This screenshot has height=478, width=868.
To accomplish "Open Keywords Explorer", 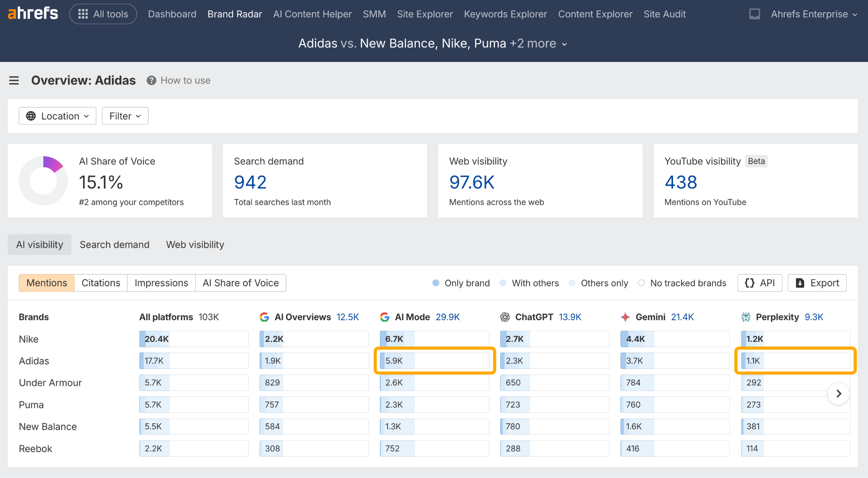I will (505, 14).
